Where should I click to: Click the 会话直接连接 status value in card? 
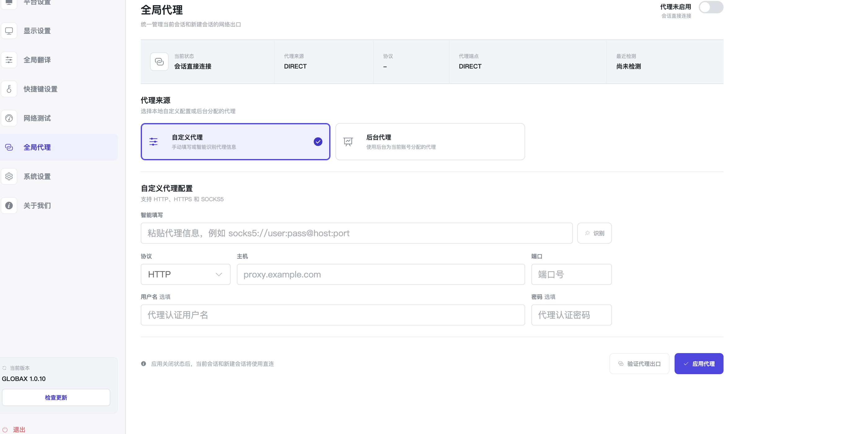click(193, 66)
